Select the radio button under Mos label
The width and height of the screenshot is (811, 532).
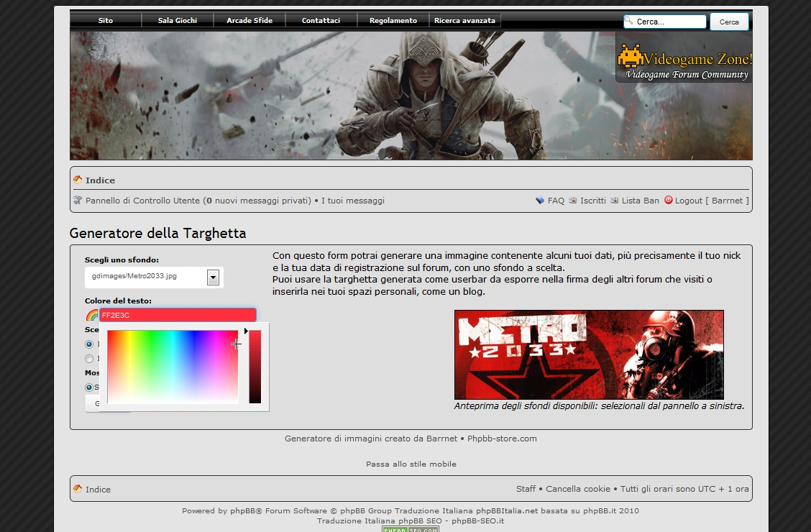(x=89, y=387)
